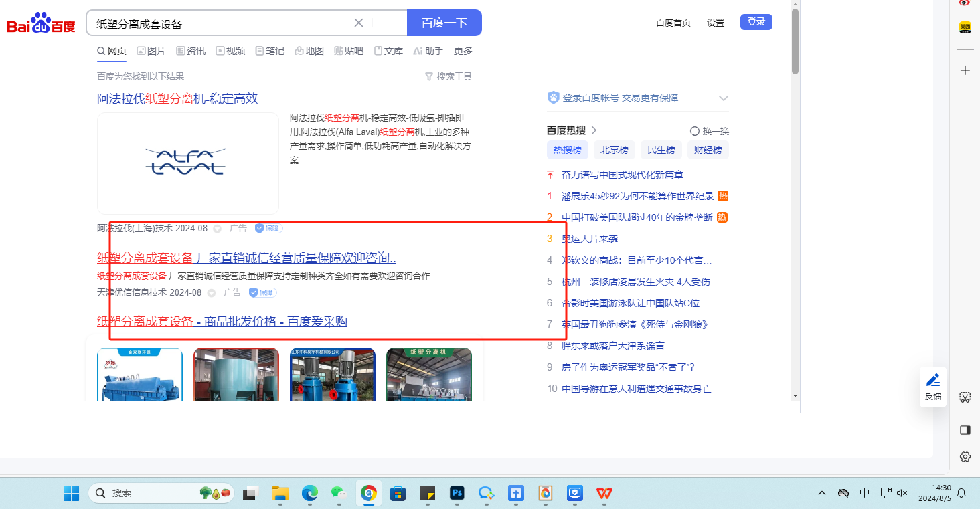Click the 反馈 feedback pencil button
The height and width of the screenshot is (509, 980).
click(933, 386)
